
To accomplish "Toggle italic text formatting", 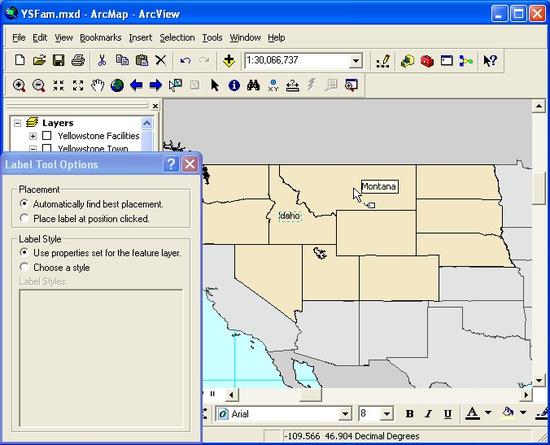I will point(428,414).
